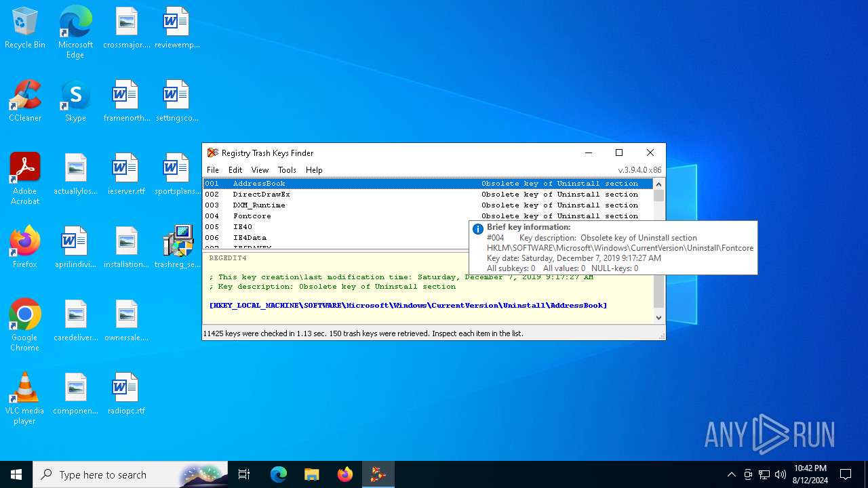868x488 pixels.
Task: Click the taskbar search box
Action: tap(130, 474)
